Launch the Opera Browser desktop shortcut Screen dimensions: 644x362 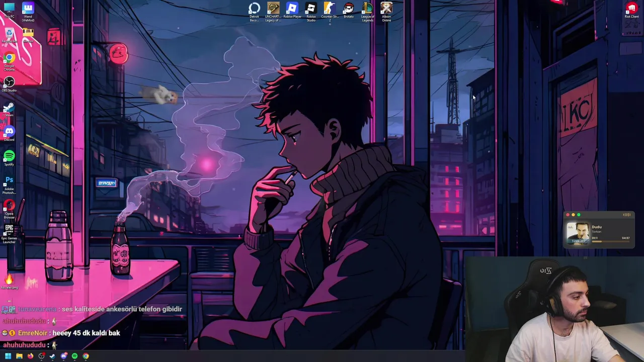tap(9, 209)
